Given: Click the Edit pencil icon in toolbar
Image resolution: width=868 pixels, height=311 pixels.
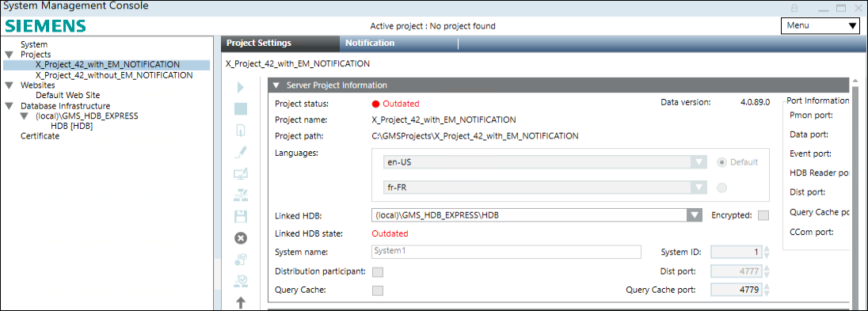Looking at the screenshot, I should coord(241,152).
